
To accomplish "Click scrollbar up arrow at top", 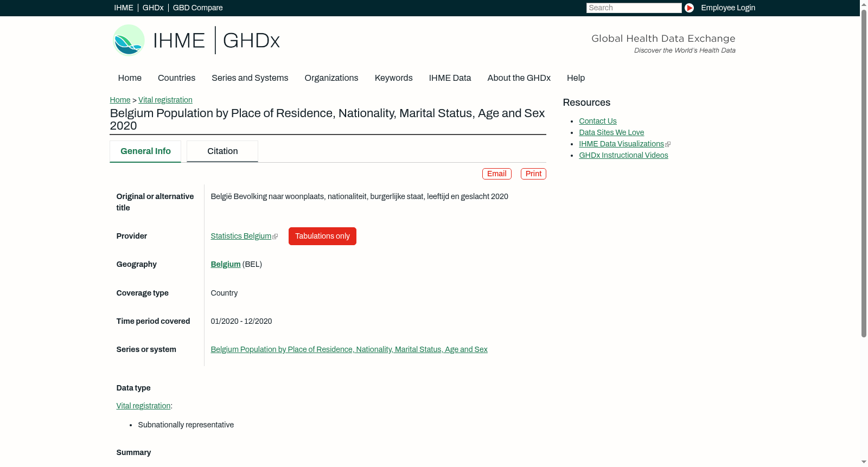I will tap(864, 4).
